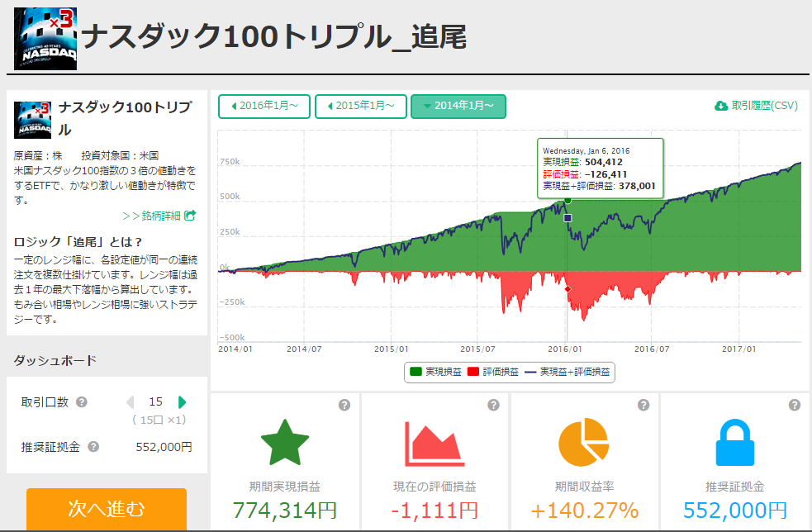Open help for the 現在の評価損益 card
Viewport: 812px width, 532px height.
click(x=493, y=405)
